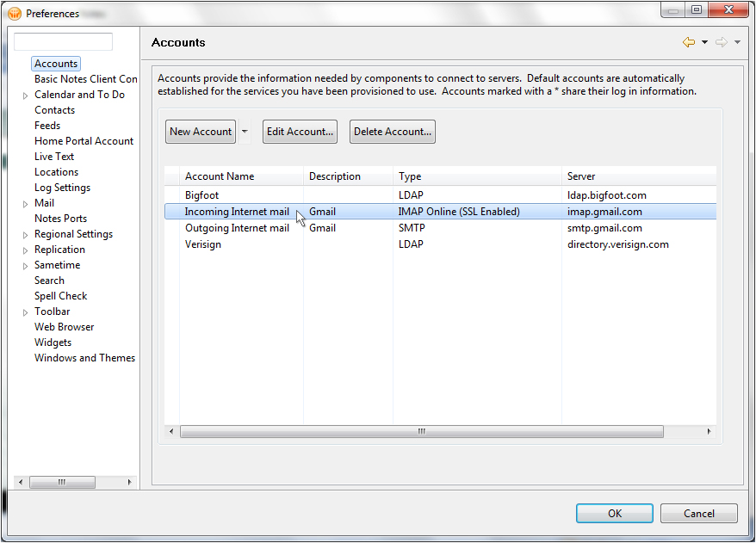Dismiss the dialog with Cancel
The width and height of the screenshot is (756, 543).
pyautogui.click(x=698, y=513)
